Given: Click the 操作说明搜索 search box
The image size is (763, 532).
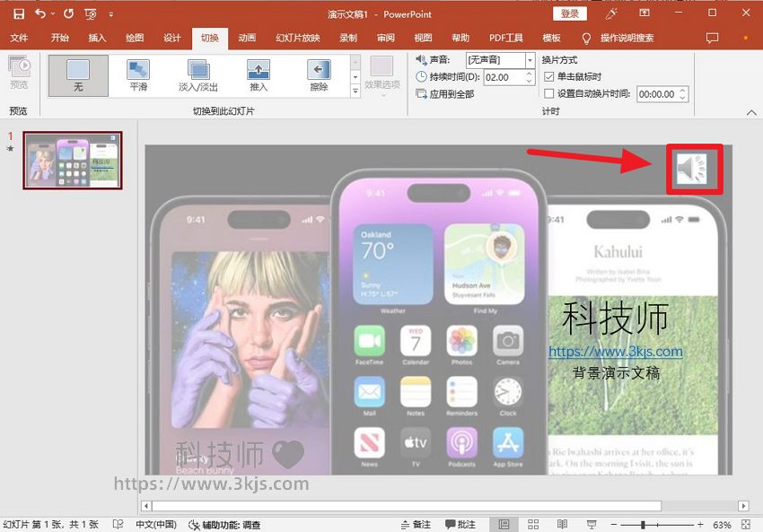Looking at the screenshot, I should (x=627, y=38).
